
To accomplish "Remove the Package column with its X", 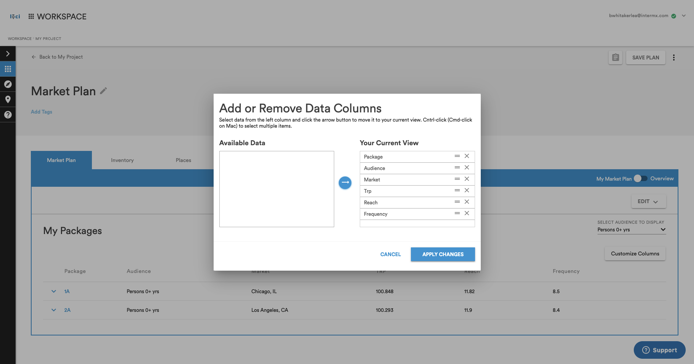I will coord(467,156).
